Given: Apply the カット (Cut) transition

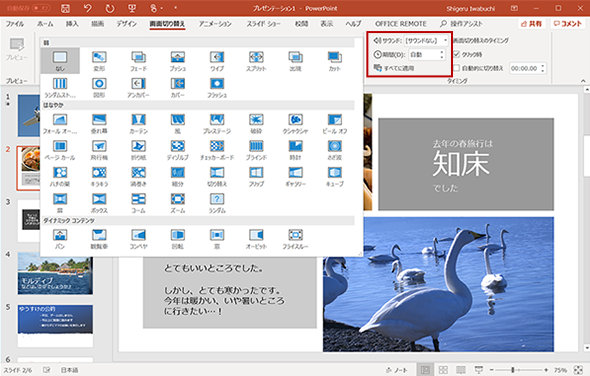Looking at the screenshot, I should (335, 61).
